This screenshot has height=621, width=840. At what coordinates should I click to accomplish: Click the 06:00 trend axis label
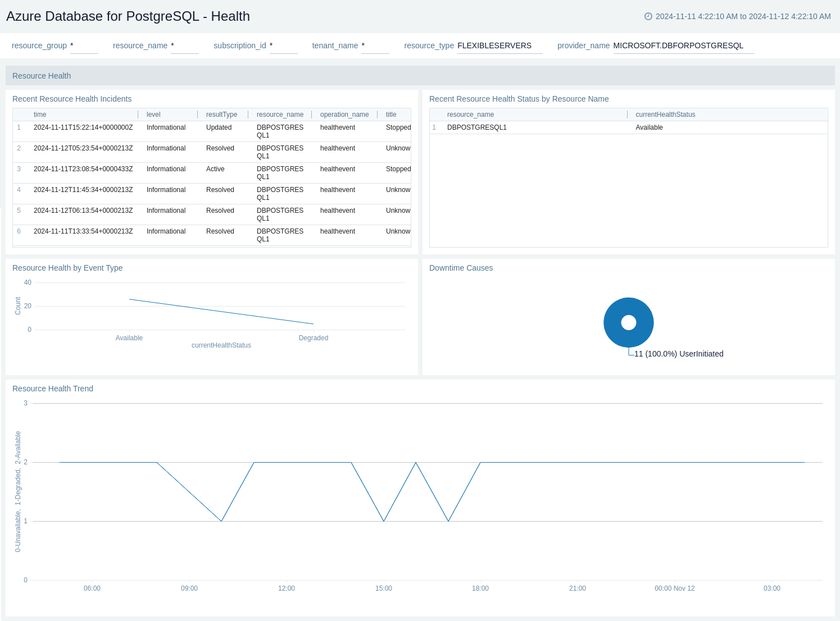[92, 588]
